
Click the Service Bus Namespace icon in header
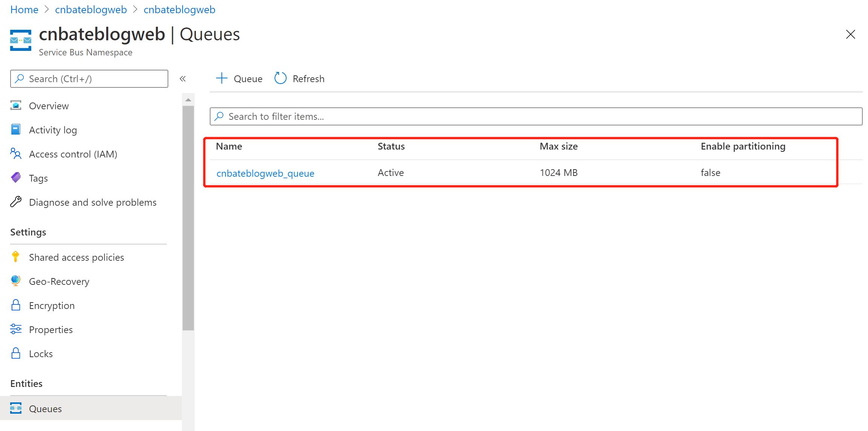coord(21,40)
